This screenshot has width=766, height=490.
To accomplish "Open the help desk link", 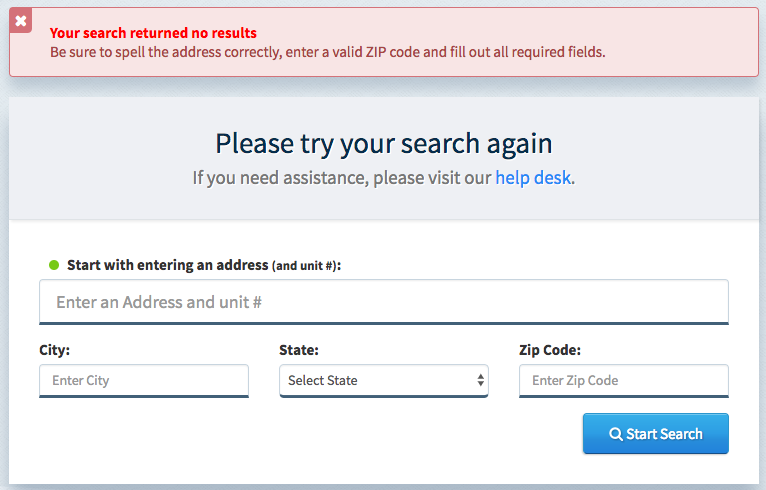I will [x=533, y=178].
